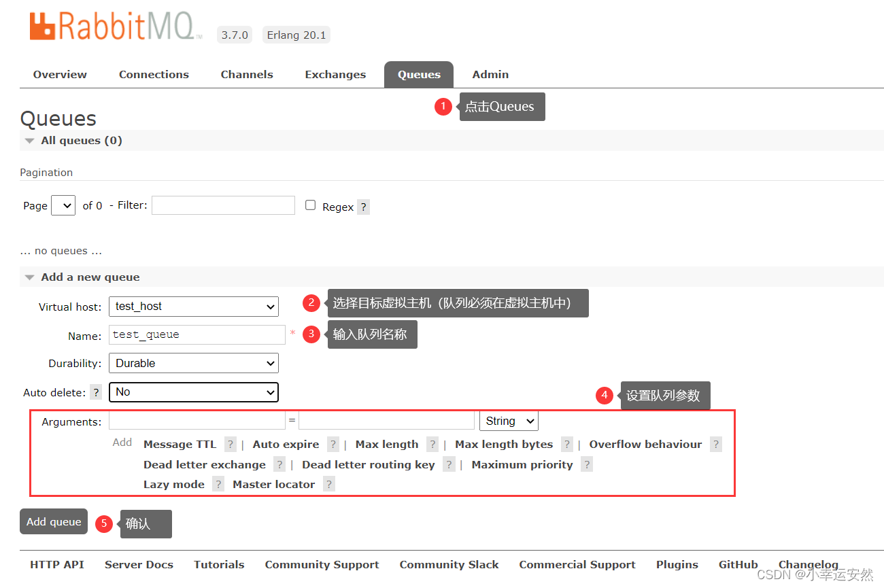The width and height of the screenshot is (884, 588).
Task: Add the Dead letter routing key argument
Action: coord(369,465)
